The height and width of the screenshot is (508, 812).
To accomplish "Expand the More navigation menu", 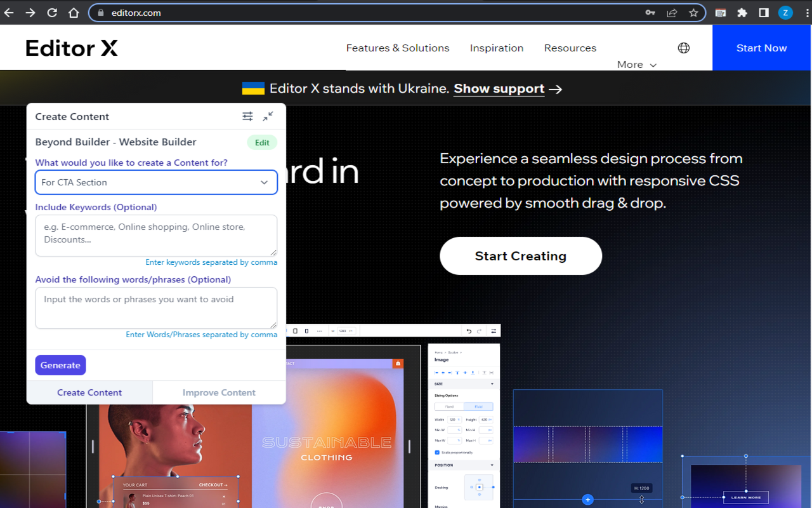I will pos(636,64).
